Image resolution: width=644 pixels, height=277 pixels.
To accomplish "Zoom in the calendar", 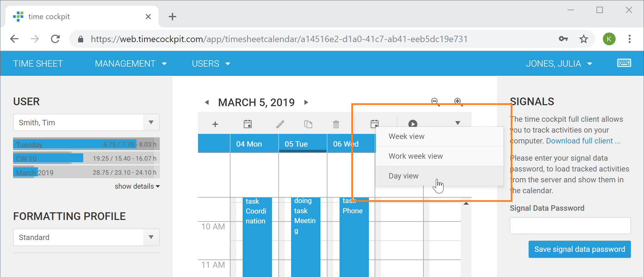I will point(458,102).
